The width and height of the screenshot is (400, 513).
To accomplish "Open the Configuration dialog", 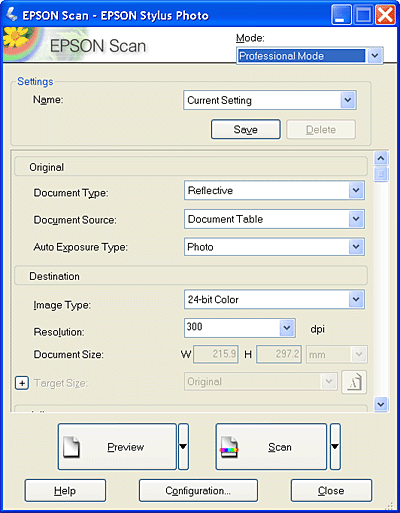I will coord(198,490).
